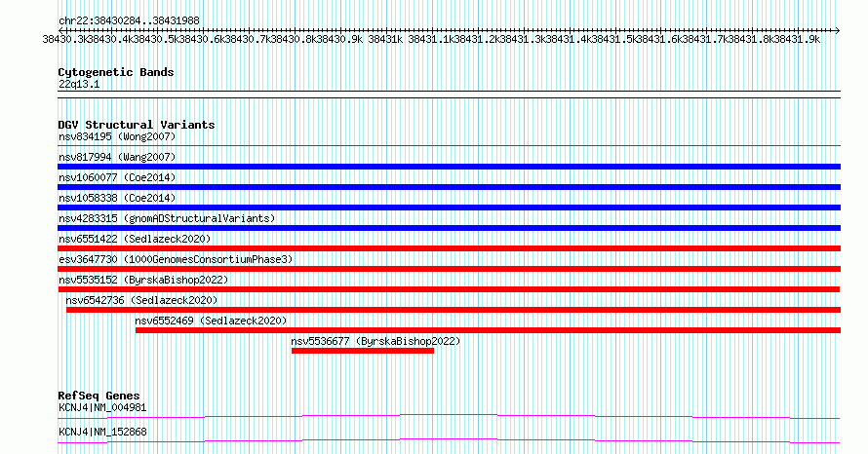Viewport: 868px width, 454px height.
Task: Click the red bar under nsv6542736
Action: point(454,310)
